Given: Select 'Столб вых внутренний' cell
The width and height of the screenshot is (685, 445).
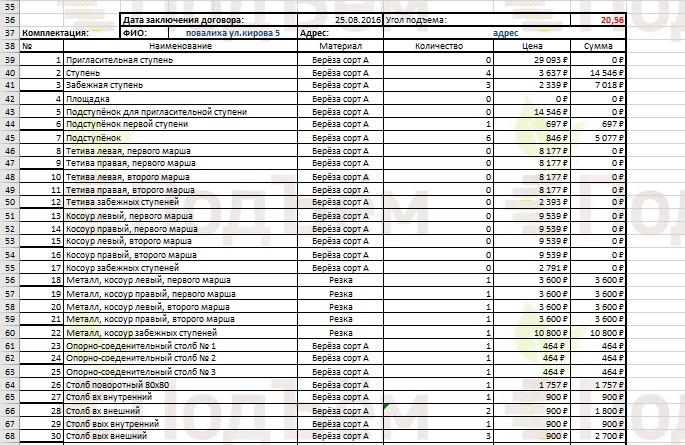Looking at the screenshot, I should (x=180, y=424).
